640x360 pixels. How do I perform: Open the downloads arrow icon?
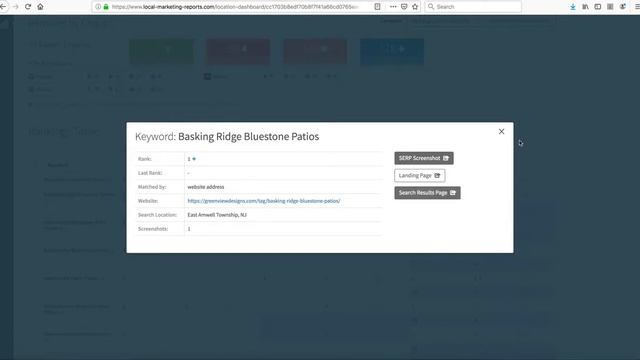coord(573,7)
